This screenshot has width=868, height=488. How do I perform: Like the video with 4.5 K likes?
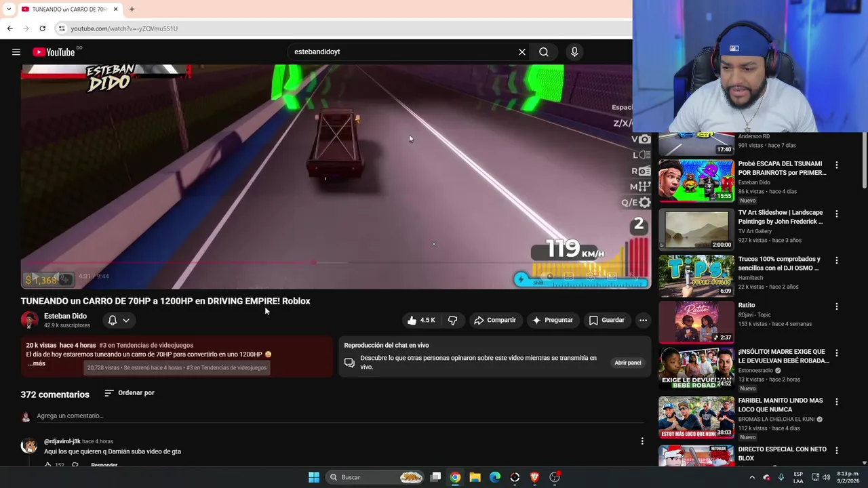click(421, 320)
